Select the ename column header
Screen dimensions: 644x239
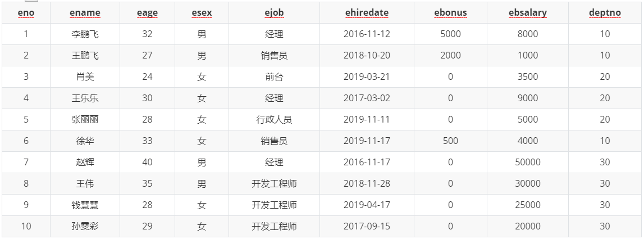(x=85, y=13)
